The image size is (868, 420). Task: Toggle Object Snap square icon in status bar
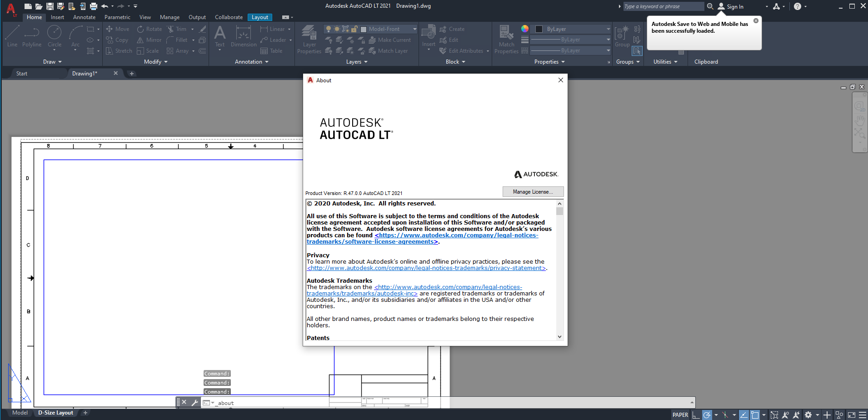point(755,415)
